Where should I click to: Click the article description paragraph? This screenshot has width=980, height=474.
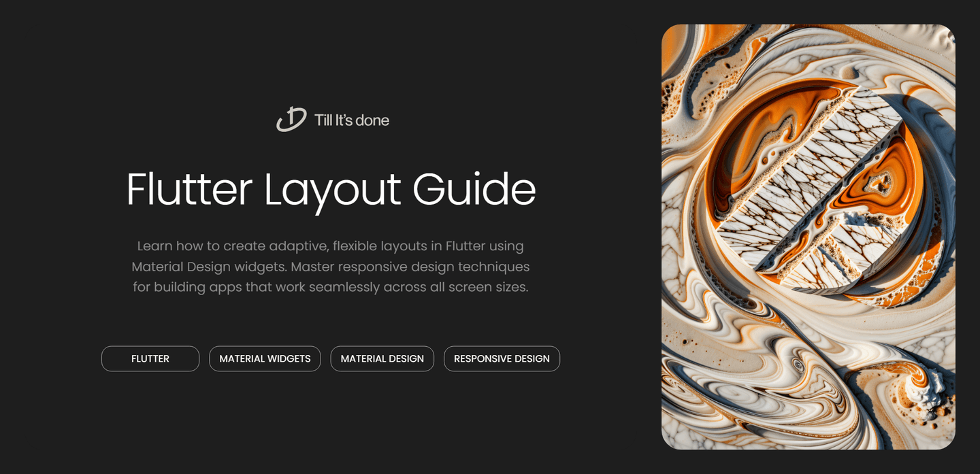331,266
